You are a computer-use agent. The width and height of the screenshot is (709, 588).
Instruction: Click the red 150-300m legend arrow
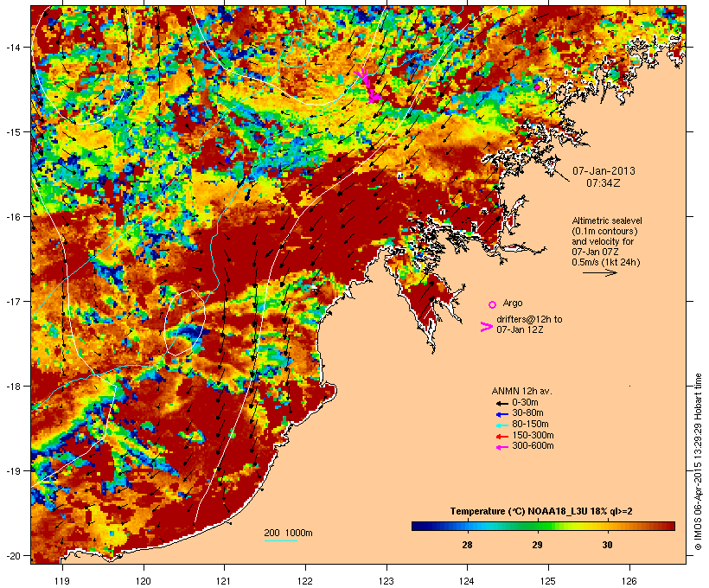(501, 437)
